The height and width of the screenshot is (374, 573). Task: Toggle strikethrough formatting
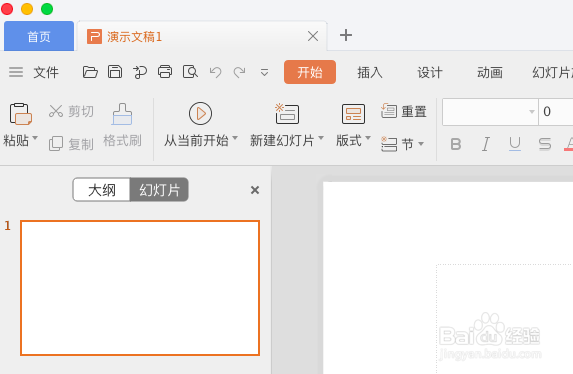point(545,144)
